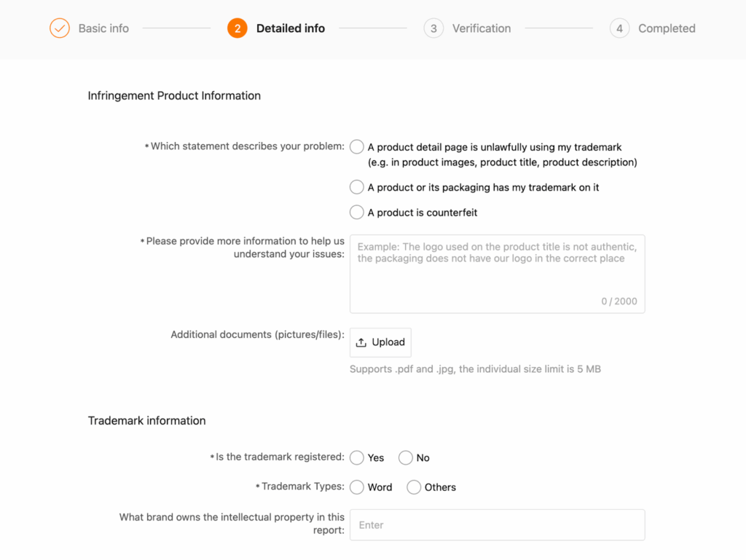Screen dimensions: 746x560
Task: Click the step 4 Completed circle icon
Action: pyautogui.click(x=619, y=28)
